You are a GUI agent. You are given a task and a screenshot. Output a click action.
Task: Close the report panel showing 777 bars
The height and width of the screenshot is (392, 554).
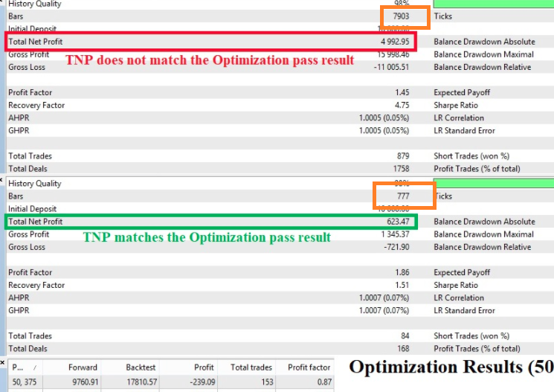(1, 180)
